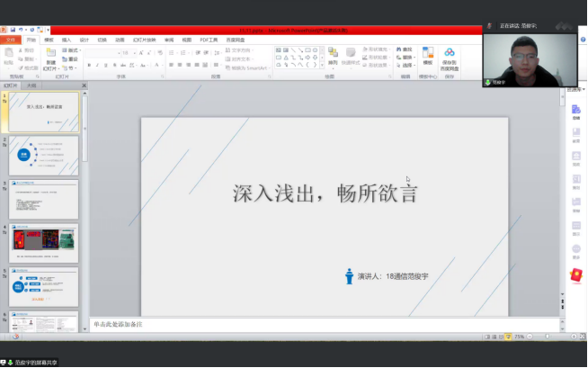Switch to the Outline pane tab

click(x=31, y=85)
